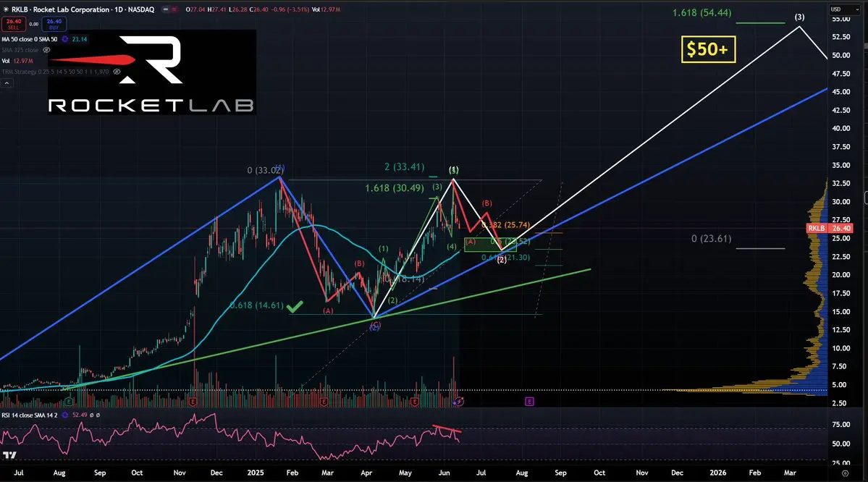The image size is (868, 482).
Task: Click the purple lightning event marker in June
Action: (x=458, y=401)
